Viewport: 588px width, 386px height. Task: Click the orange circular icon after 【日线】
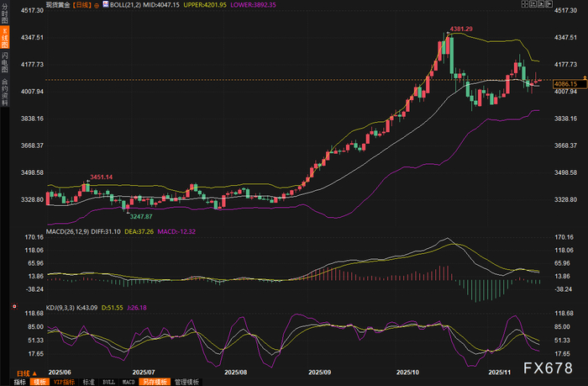[97, 5]
